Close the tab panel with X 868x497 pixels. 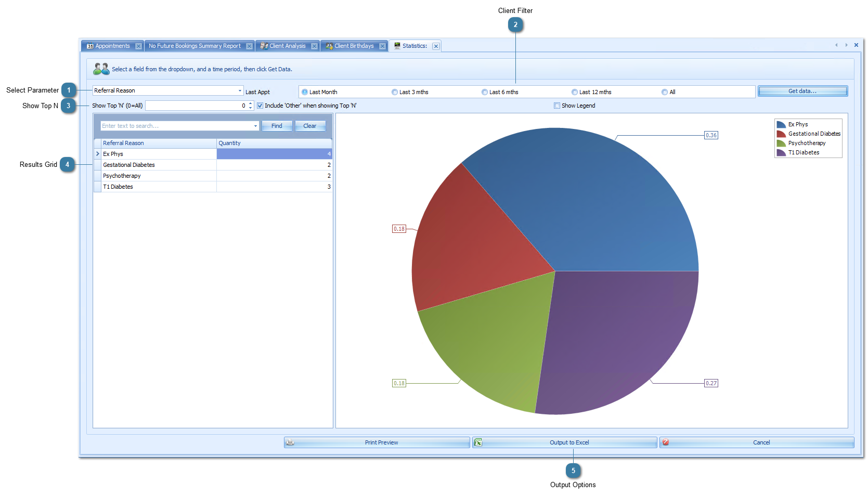[856, 45]
